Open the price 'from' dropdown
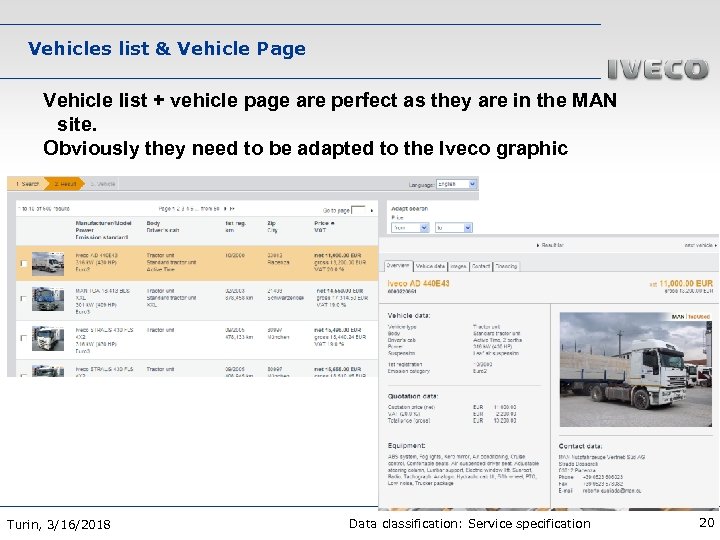The height and width of the screenshot is (540, 720). (410, 228)
